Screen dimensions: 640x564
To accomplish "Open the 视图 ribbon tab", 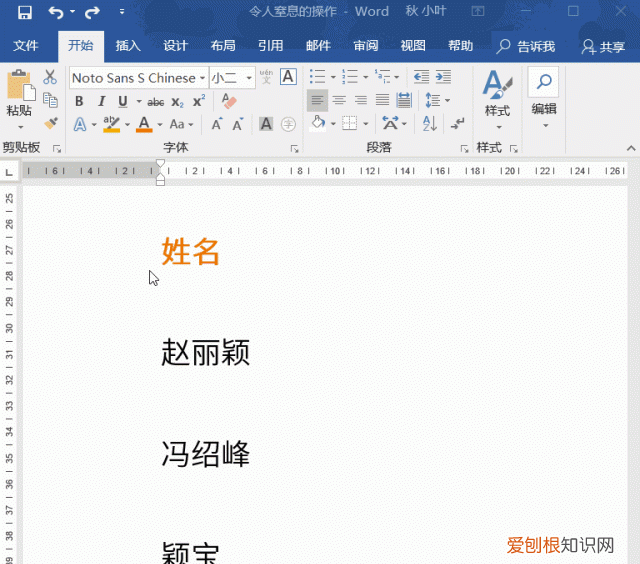I will [x=413, y=46].
